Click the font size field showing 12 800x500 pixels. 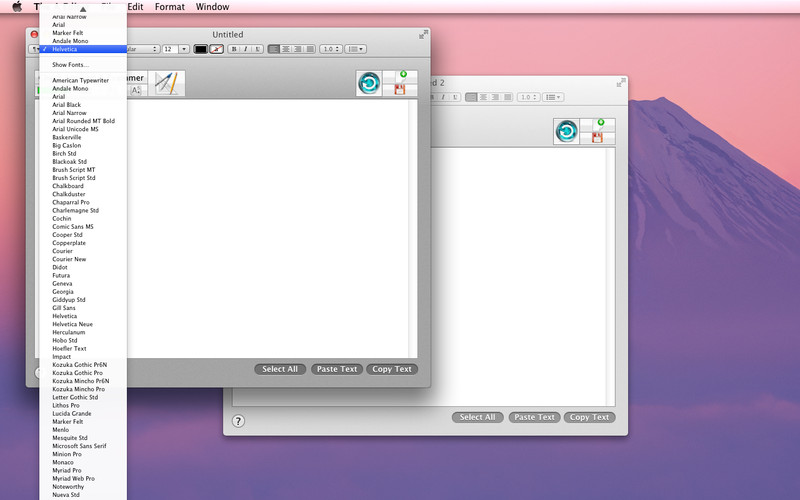(x=170, y=49)
